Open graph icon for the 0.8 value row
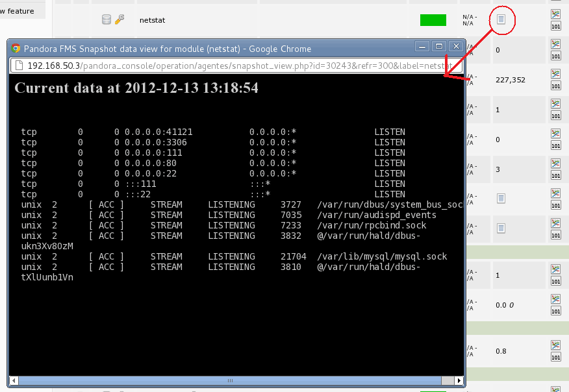This screenshot has width=569, height=392. click(x=555, y=345)
